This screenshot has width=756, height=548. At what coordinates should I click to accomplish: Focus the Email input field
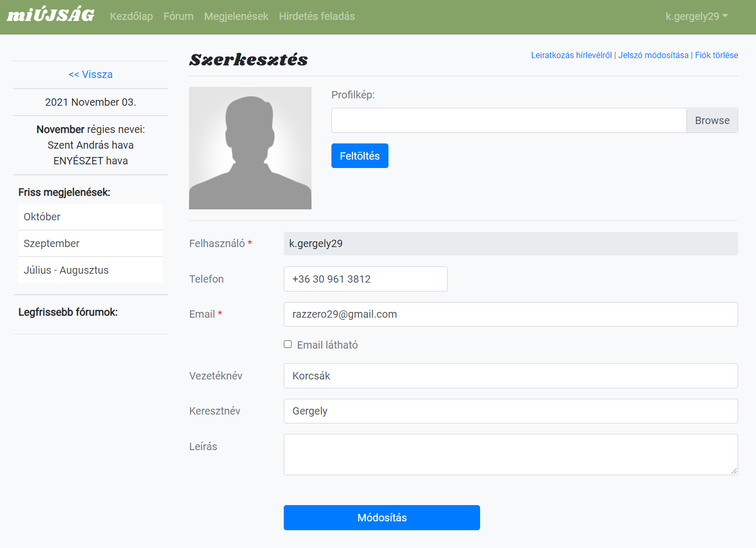coord(511,314)
